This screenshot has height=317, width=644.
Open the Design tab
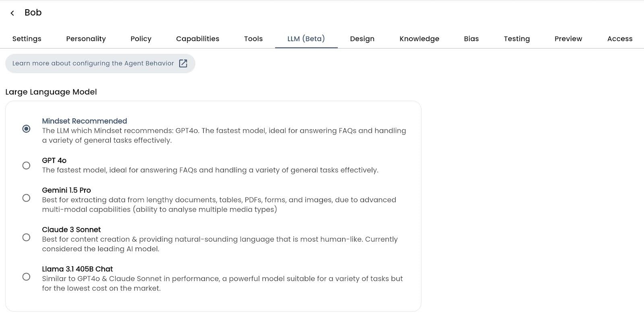coord(362,39)
